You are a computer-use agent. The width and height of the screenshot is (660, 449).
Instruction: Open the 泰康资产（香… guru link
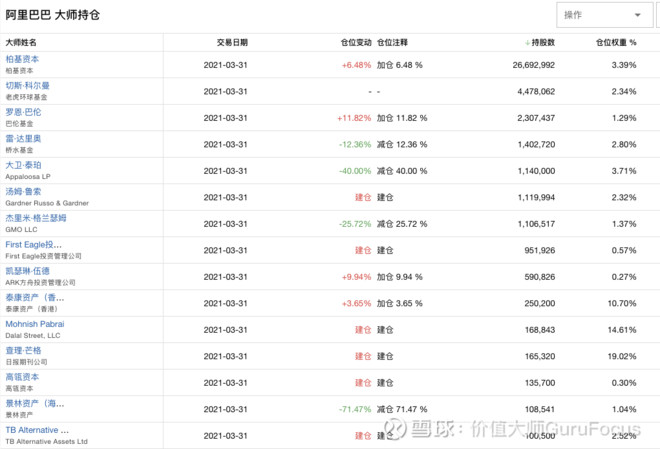click(35, 298)
